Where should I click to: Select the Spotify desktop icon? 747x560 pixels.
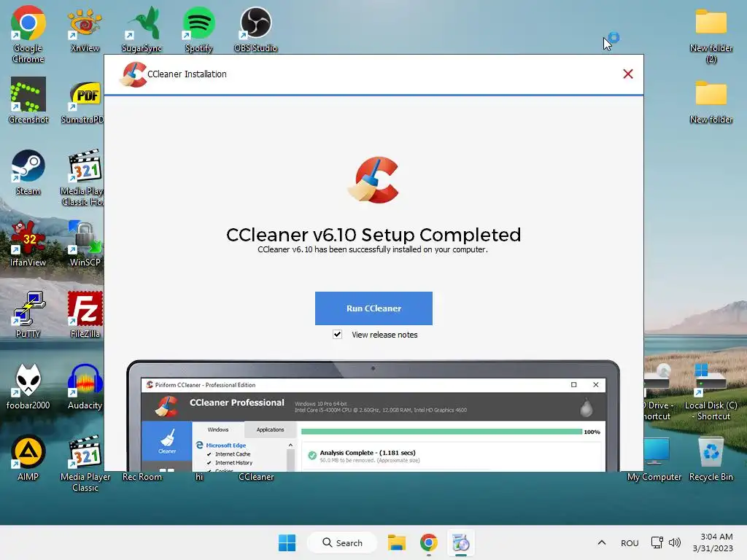[x=198, y=29]
